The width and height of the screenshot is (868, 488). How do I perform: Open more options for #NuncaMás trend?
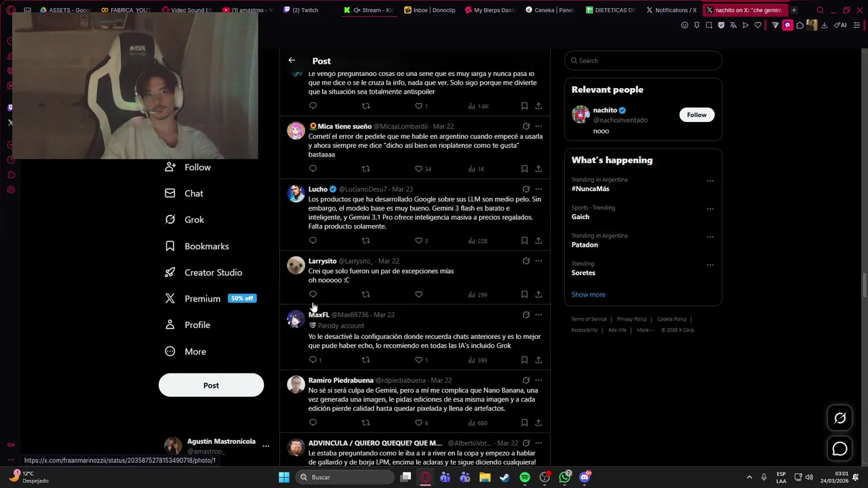pyautogui.click(x=710, y=181)
